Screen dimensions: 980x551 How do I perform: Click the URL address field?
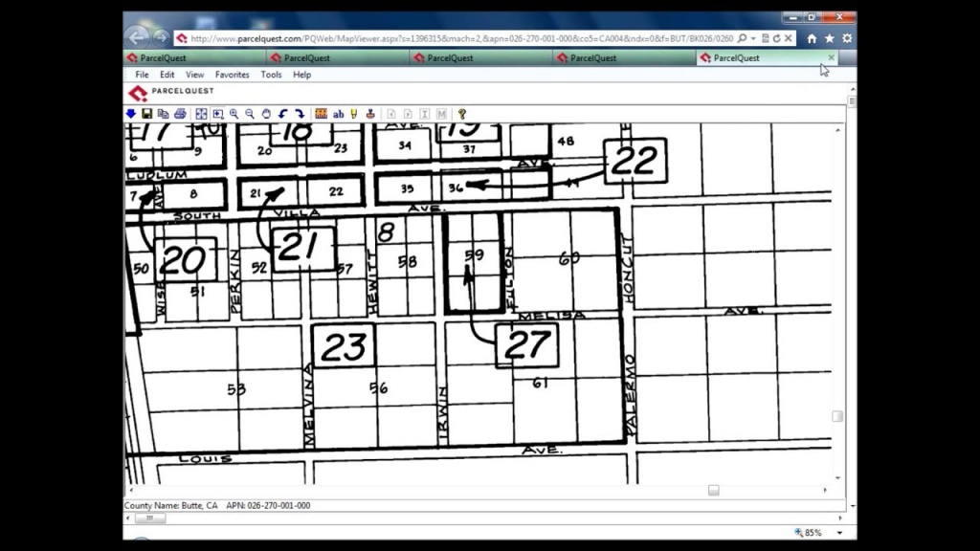[x=459, y=38]
